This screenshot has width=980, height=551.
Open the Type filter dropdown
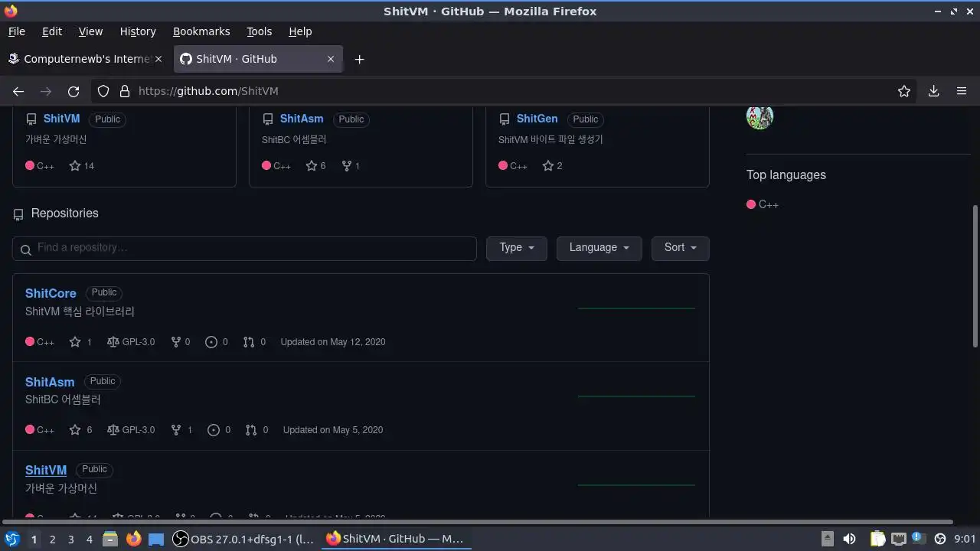point(517,248)
